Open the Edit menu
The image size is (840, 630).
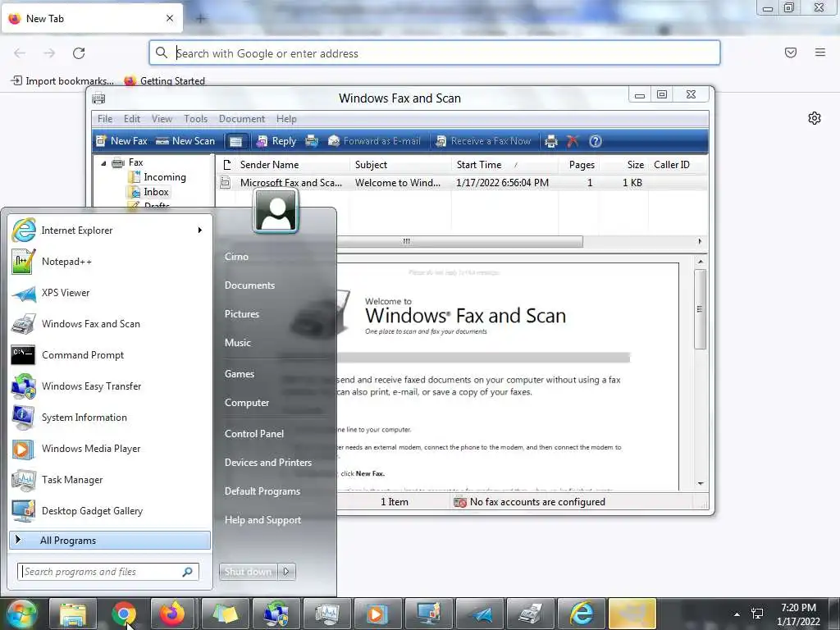click(132, 119)
